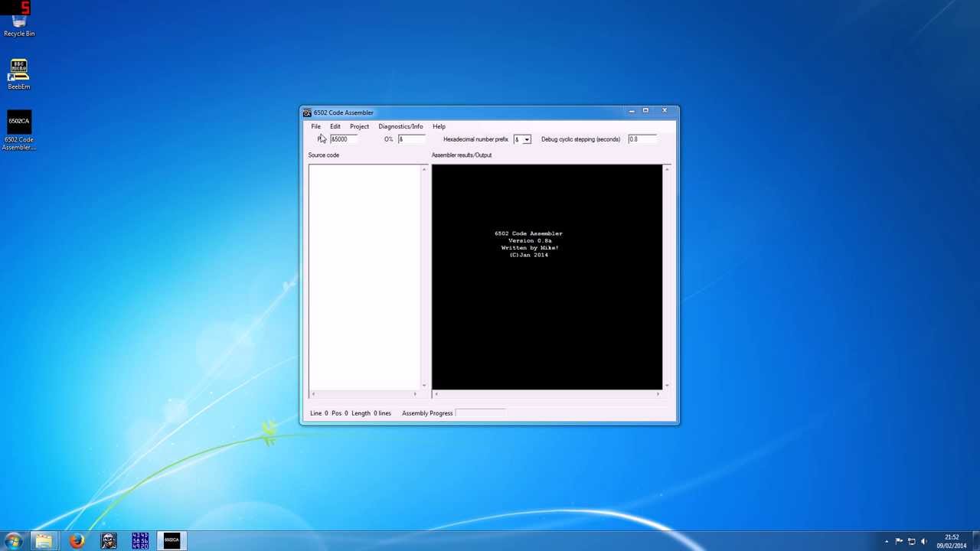The height and width of the screenshot is (551, 980).
Task: Click the Assembly Progress bar
Action: [x=481, y=413]
